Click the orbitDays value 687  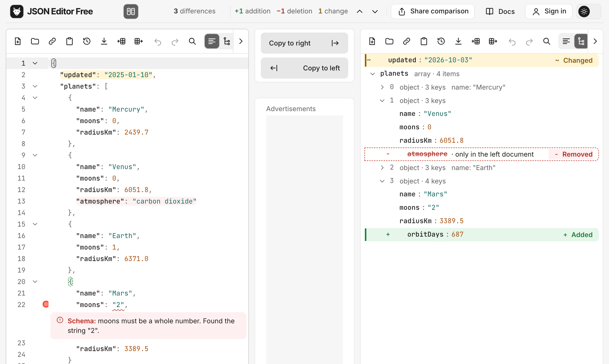(457, 234)
